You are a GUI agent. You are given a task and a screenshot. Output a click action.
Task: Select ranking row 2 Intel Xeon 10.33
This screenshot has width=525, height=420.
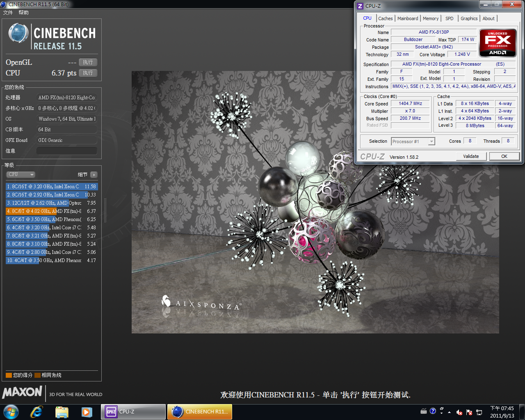(x=52, y=195)
